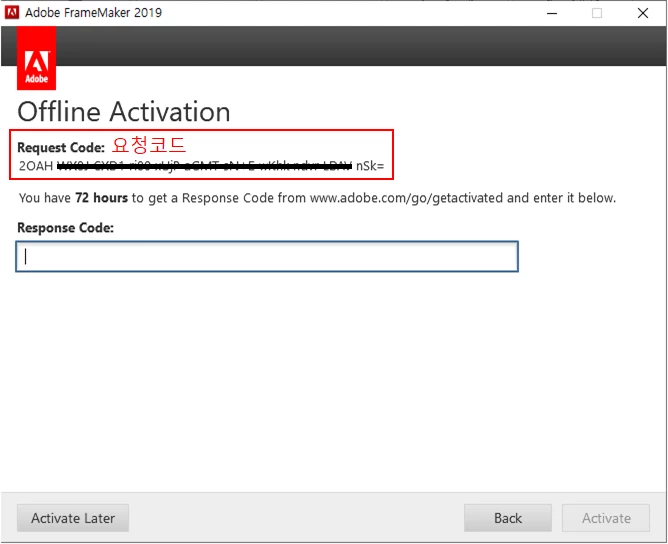Click the FrameMaker title bar app icon
Viewport: 668px width, 544px height.
click(12, 12)
